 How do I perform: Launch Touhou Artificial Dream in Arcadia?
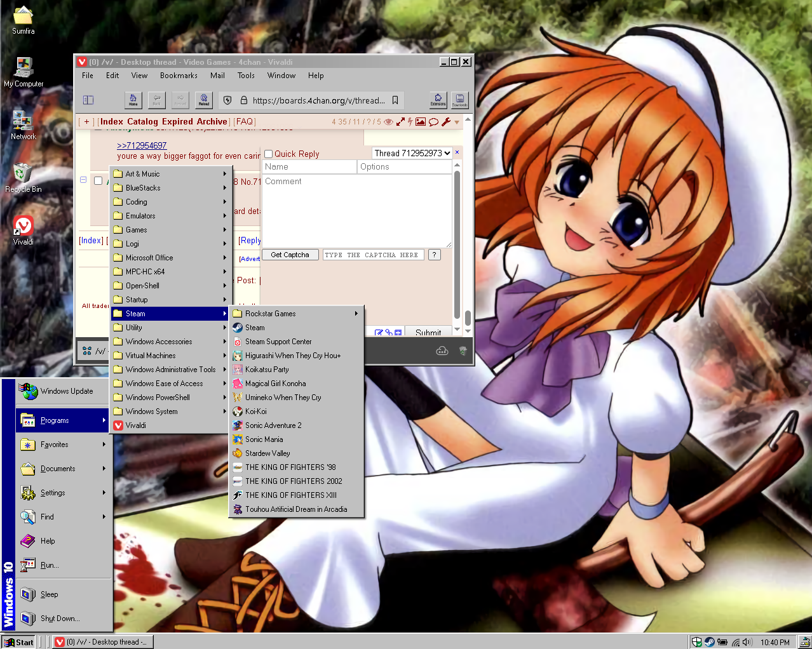pyautogui.click(x=296, y=509)
